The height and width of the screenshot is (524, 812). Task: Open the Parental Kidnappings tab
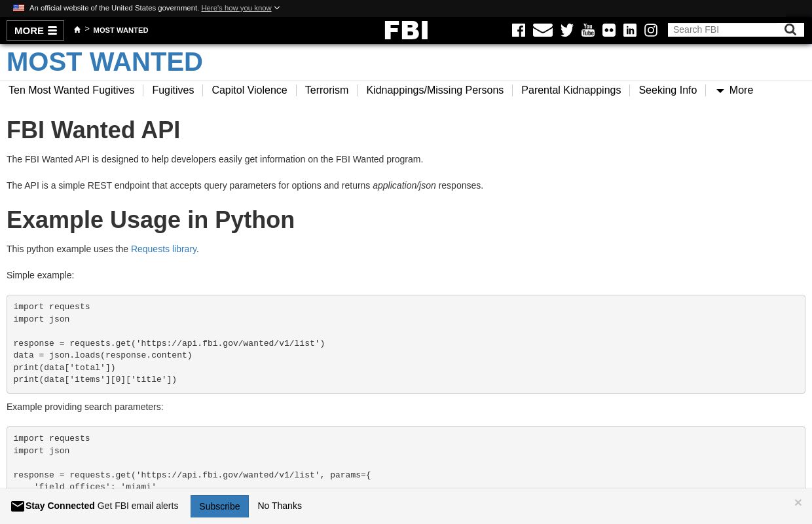coord(571,90)
